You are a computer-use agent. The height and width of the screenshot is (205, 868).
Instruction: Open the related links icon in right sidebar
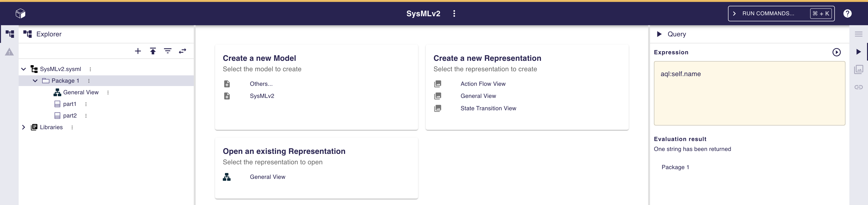point(858,87)
